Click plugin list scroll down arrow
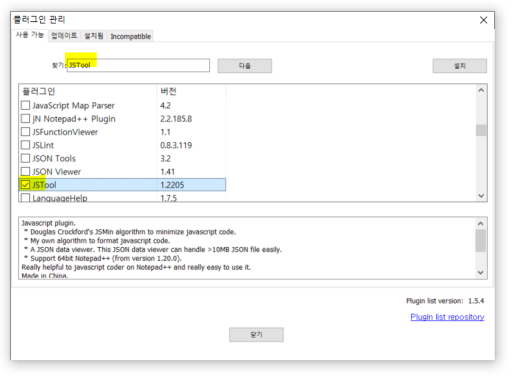 coord(481,196)
